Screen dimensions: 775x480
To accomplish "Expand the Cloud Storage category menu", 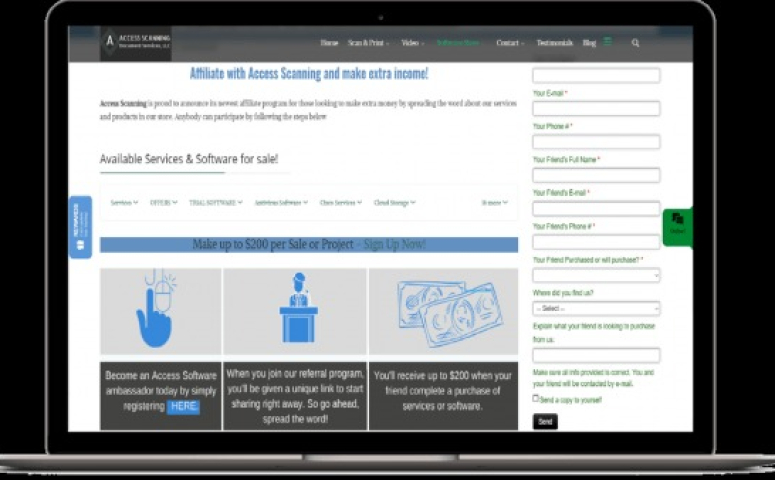I will (394, 203).
